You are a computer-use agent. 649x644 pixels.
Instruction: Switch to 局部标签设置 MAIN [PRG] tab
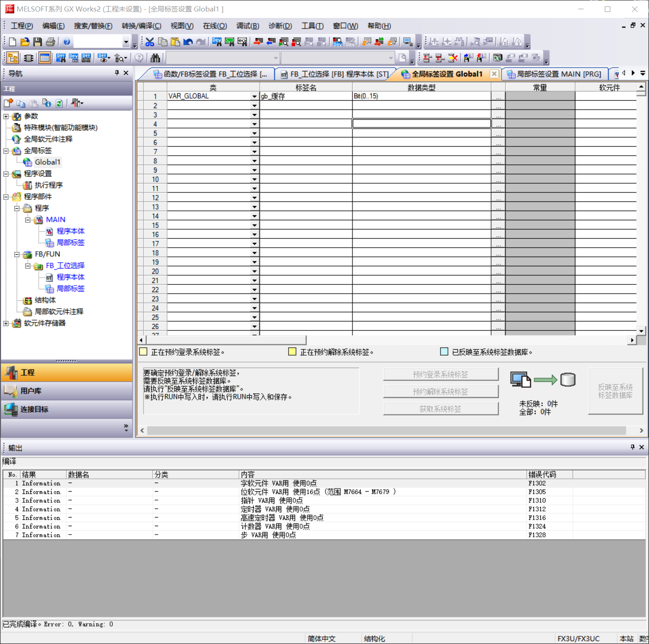[555, 74]
